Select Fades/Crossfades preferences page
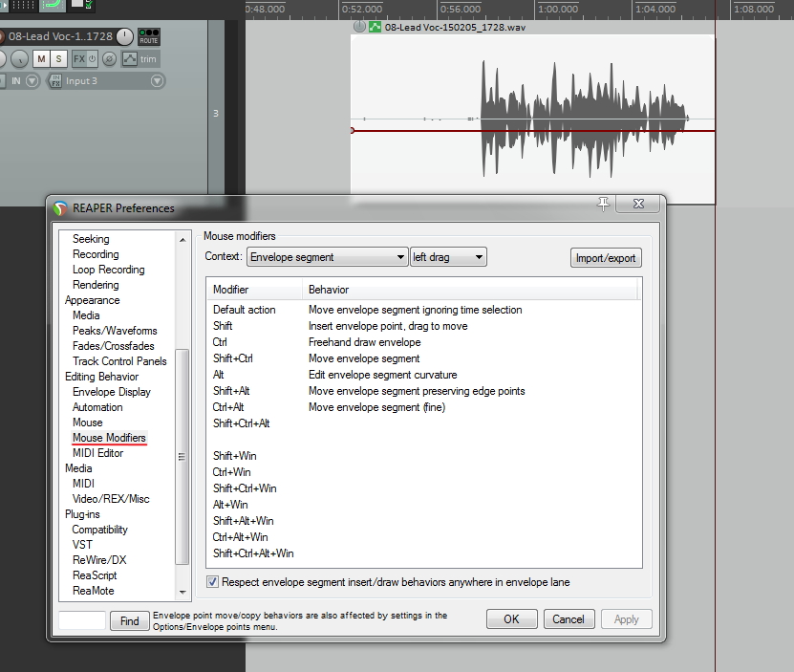Screen dimensions: 794x672 (x=114, y=346)
